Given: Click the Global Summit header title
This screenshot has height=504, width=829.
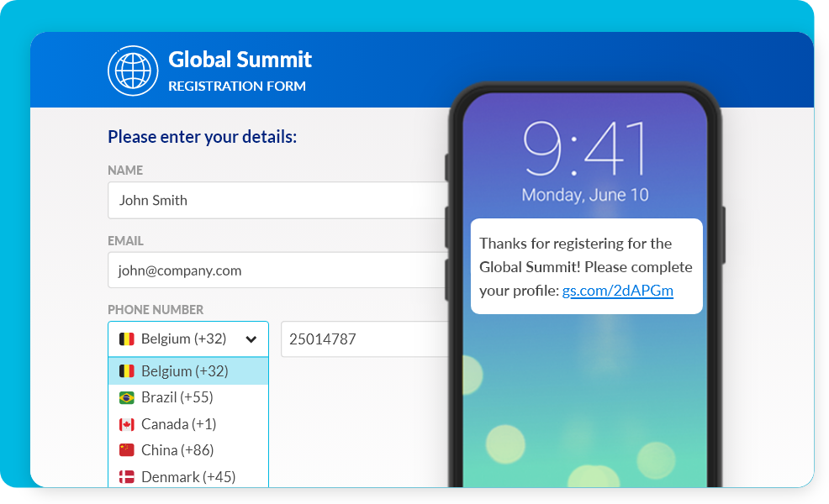Looking at the screenshot, I should (x=240, y=60).
